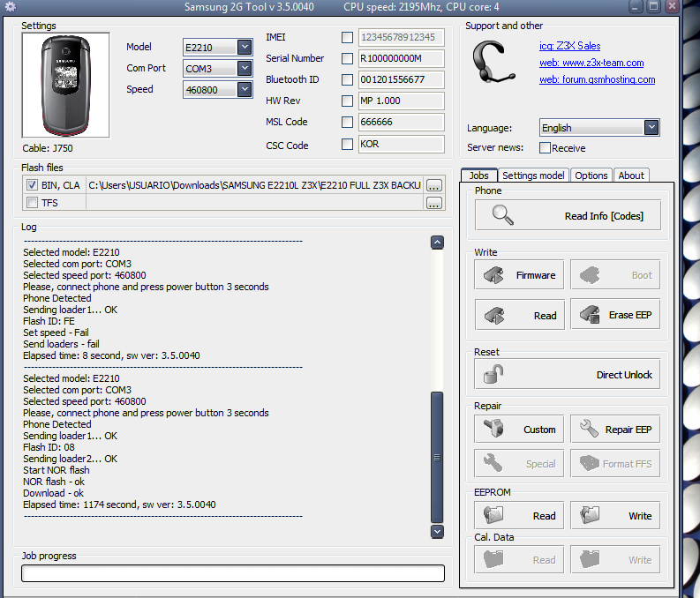Click the BIN, CLA file path field
This screenshot has height=598, width=700.
point(254,185)
